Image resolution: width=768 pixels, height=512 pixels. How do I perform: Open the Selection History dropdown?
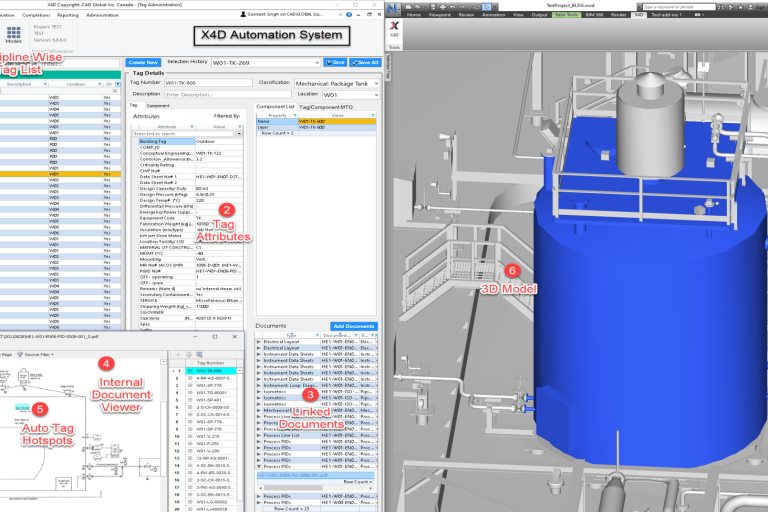pyautogui.click(x=317, y=63)
